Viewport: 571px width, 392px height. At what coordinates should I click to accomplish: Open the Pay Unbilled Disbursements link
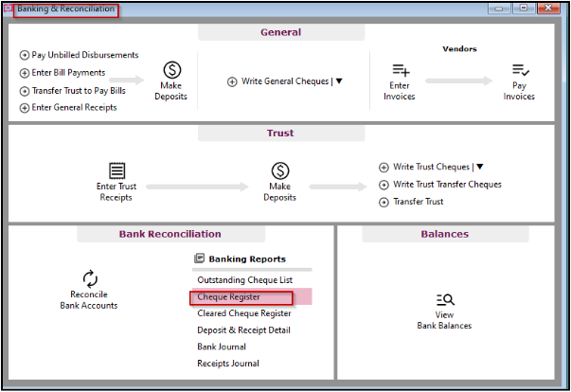click(85, 55)
